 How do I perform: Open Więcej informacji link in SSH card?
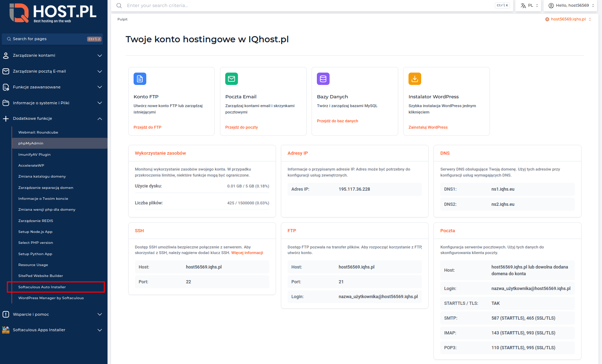click(247, 253)
